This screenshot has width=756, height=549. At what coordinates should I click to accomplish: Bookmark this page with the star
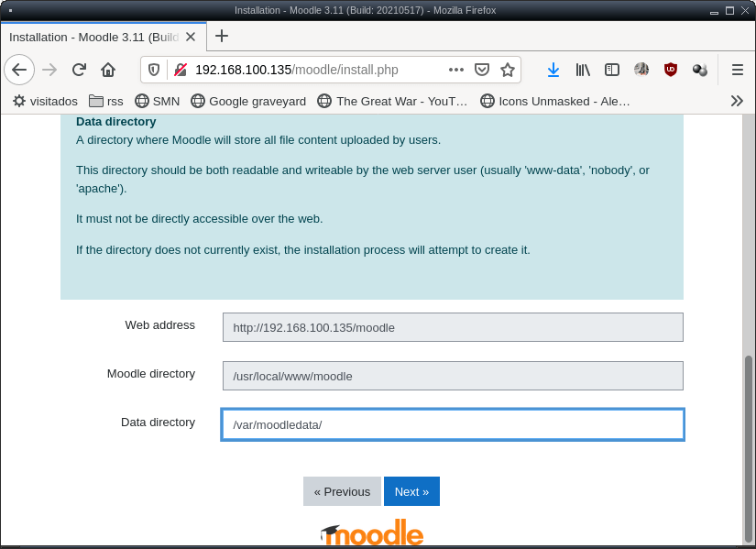pyautogui.click(x=508, y=70)
